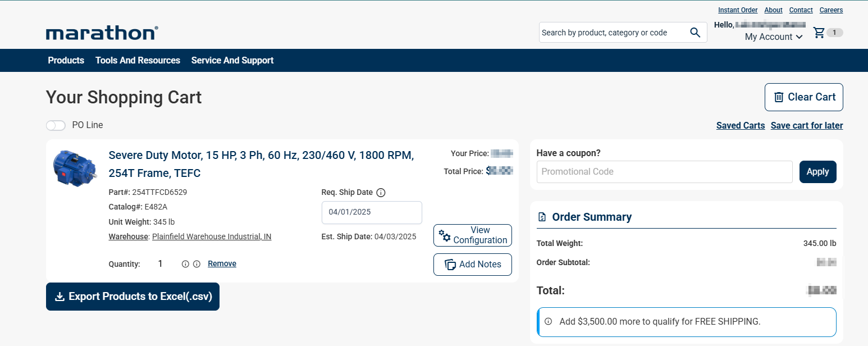Click the info icon beside Req. Ship Date
The height and width of the screenshot is (346, 868).
pos(381,193)
